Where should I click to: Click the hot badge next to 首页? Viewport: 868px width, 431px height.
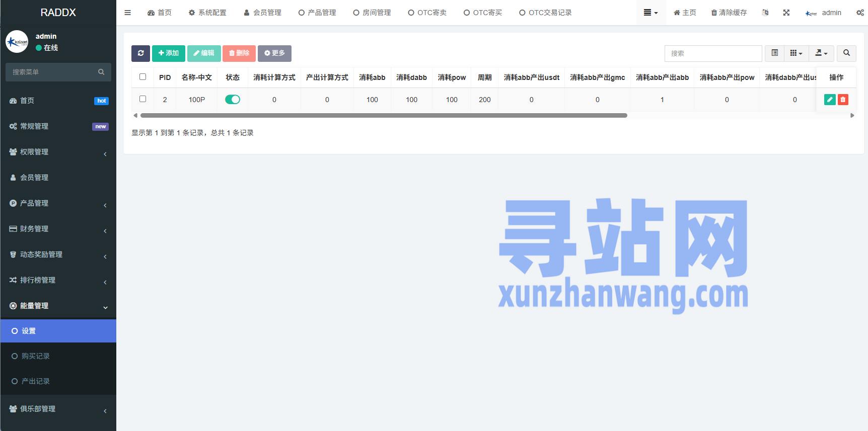point(101,101)
